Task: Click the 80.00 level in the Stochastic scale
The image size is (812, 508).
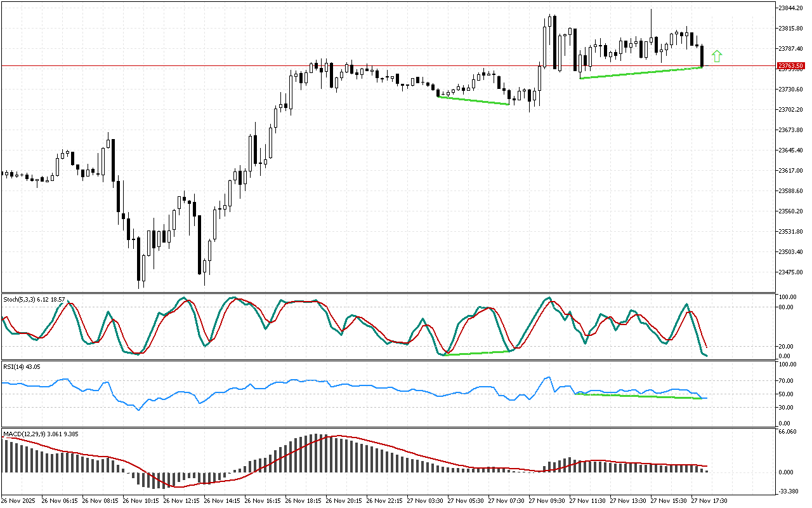Action: 787,307
